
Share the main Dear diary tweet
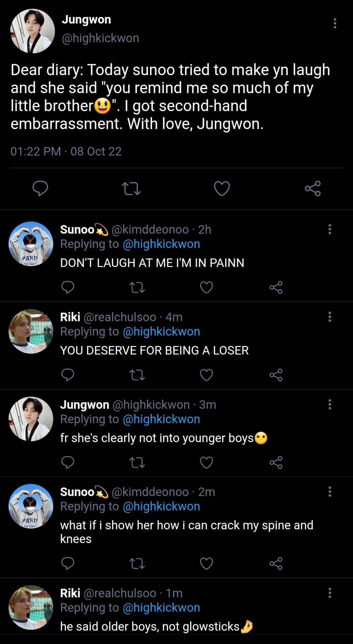(313, 188)
